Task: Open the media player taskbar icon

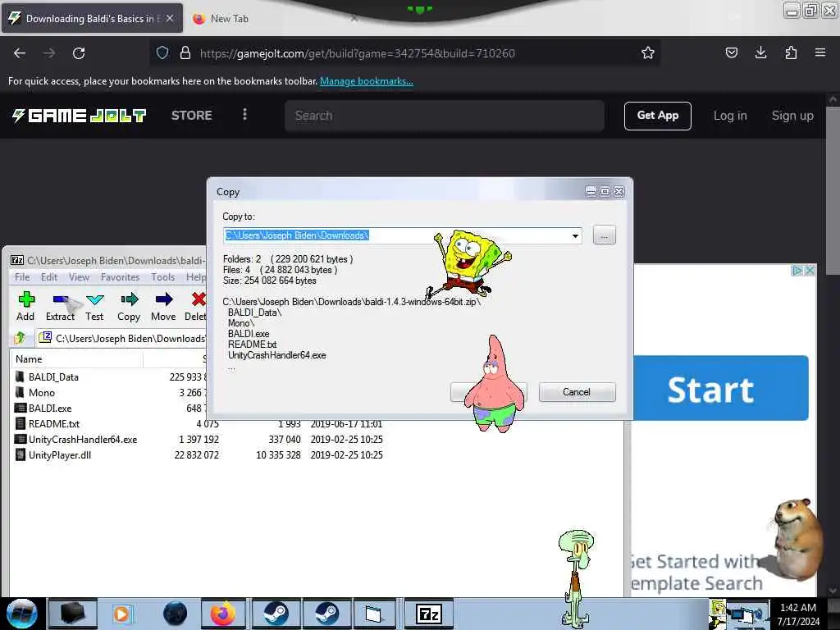Action: [121, 614]
